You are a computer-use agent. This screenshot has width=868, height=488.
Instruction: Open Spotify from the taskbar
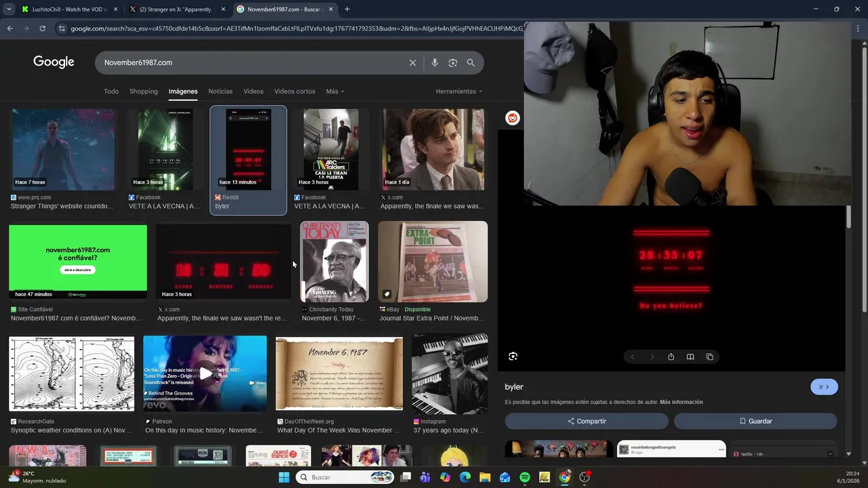(x=525, y=477)
